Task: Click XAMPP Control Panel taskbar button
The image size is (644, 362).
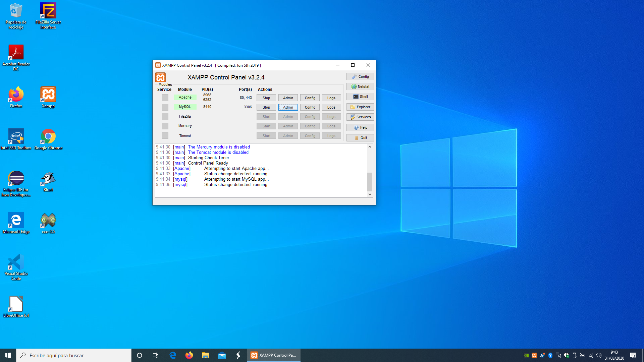Action: point(274,355)
